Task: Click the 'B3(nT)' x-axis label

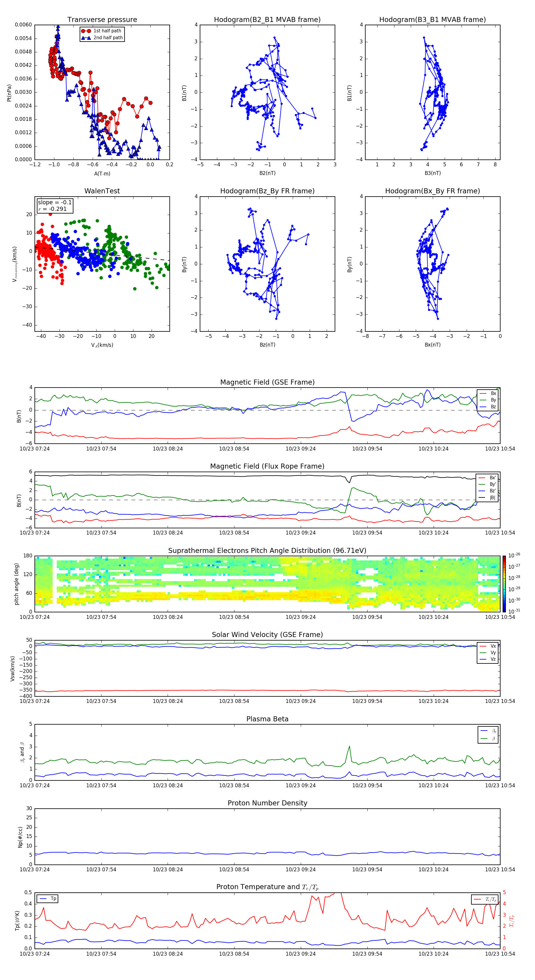Action: tap(432, 173)
